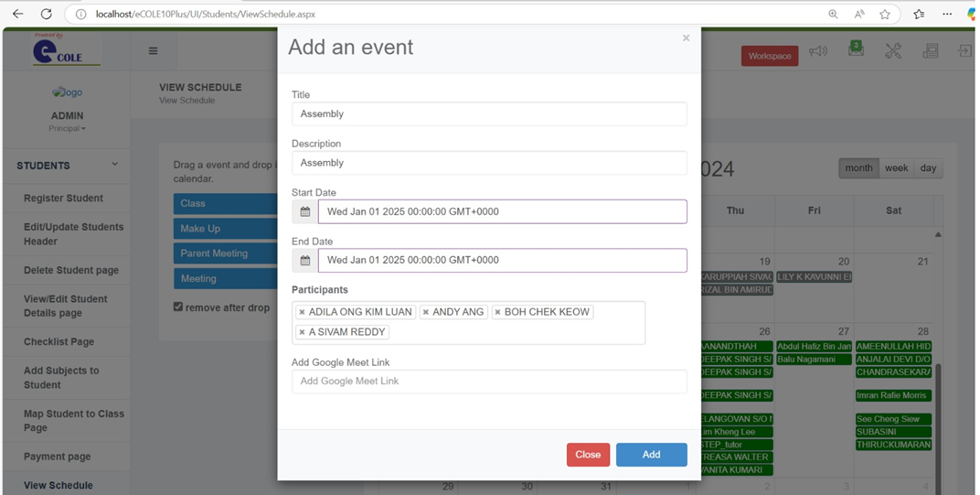980x495 pixels.
Task: Open See Cheng Siew calendar event
Action: pyautogui.click(x=894, y=419)
